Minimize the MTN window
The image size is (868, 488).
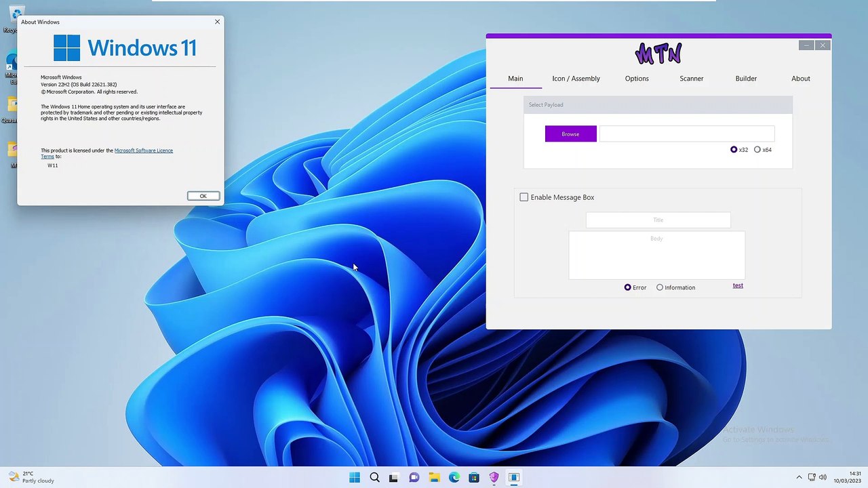[806, 45]
